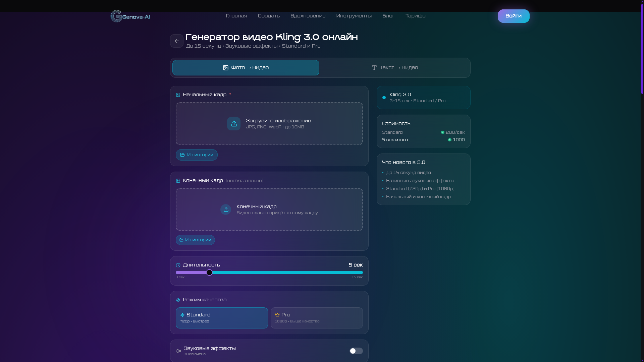Open Вдохновение in the navigation
Screen dimensions: 644x362
308,16
